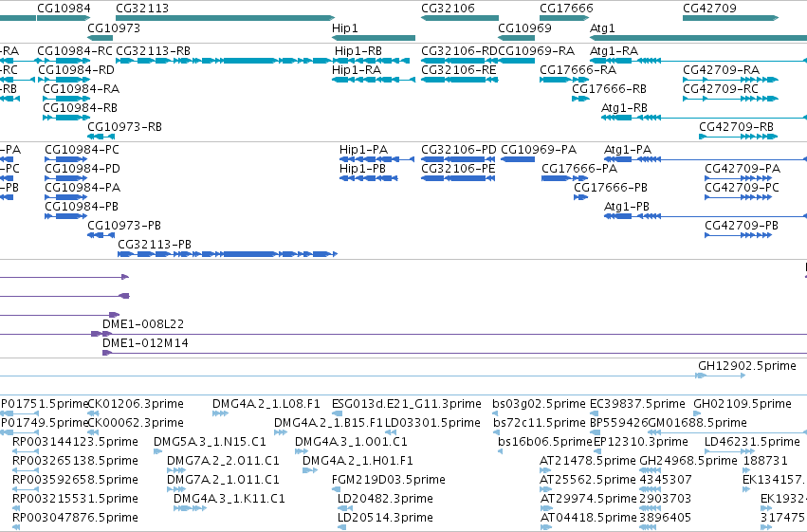Click the CG32106-RE transcript label
This screenshot has width=807, height=532.
coord(459,70)
